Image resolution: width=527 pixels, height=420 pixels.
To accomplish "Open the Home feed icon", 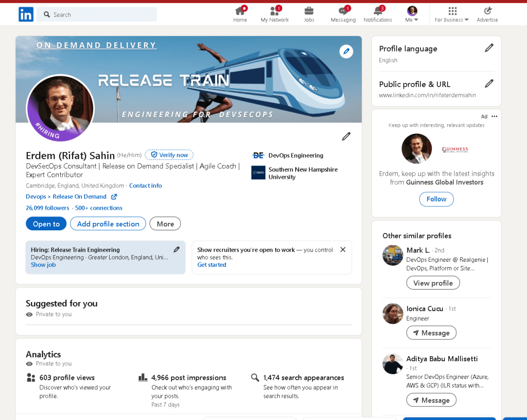I will [x=240, y=11].
